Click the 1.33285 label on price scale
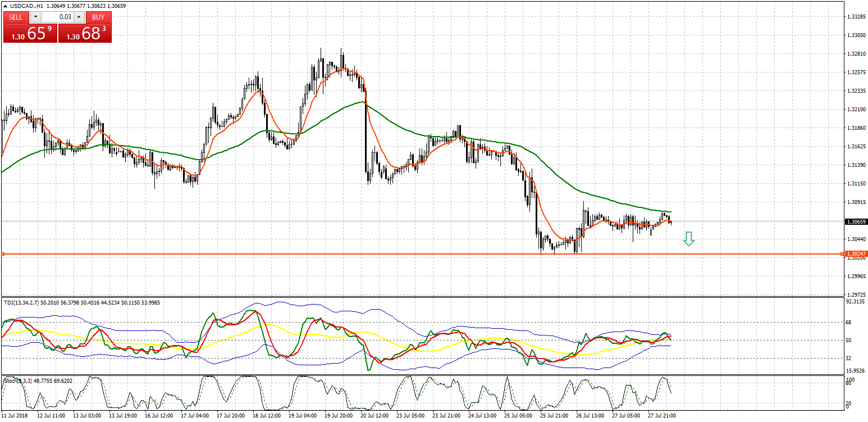The image size is (868, 422). (856, 17)
